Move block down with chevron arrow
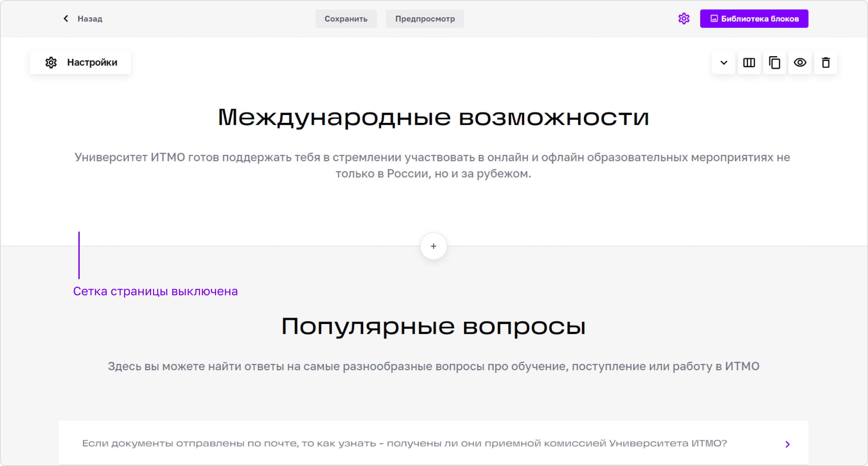The width and height of the screenshot is (868, 466). 723,62
